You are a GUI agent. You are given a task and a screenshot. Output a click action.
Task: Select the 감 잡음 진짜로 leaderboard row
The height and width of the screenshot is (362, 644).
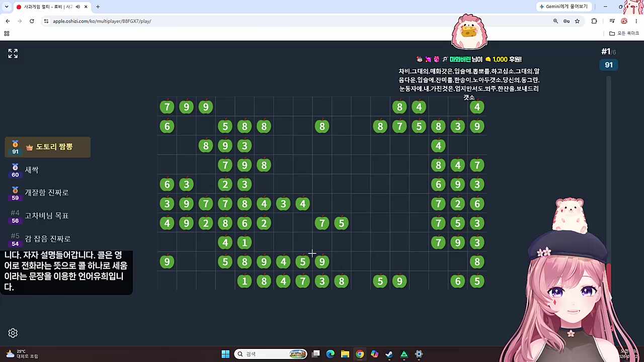click(48, 239)
